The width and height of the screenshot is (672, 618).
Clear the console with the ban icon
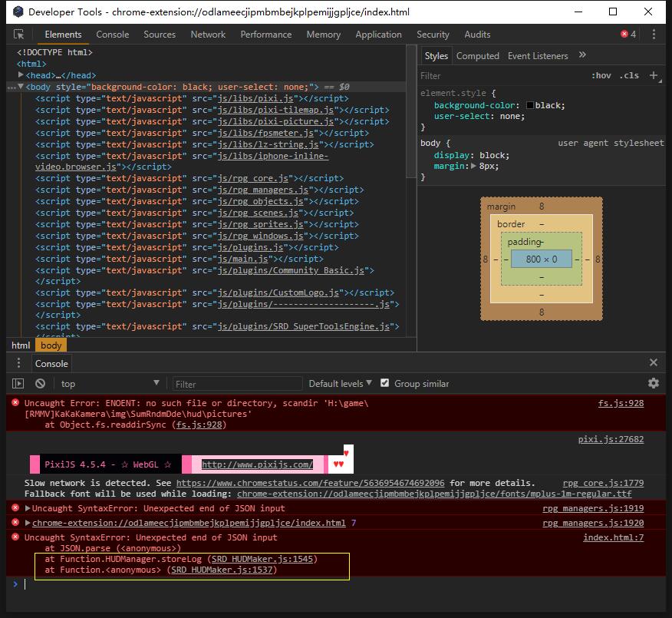[x=41, y=383]
